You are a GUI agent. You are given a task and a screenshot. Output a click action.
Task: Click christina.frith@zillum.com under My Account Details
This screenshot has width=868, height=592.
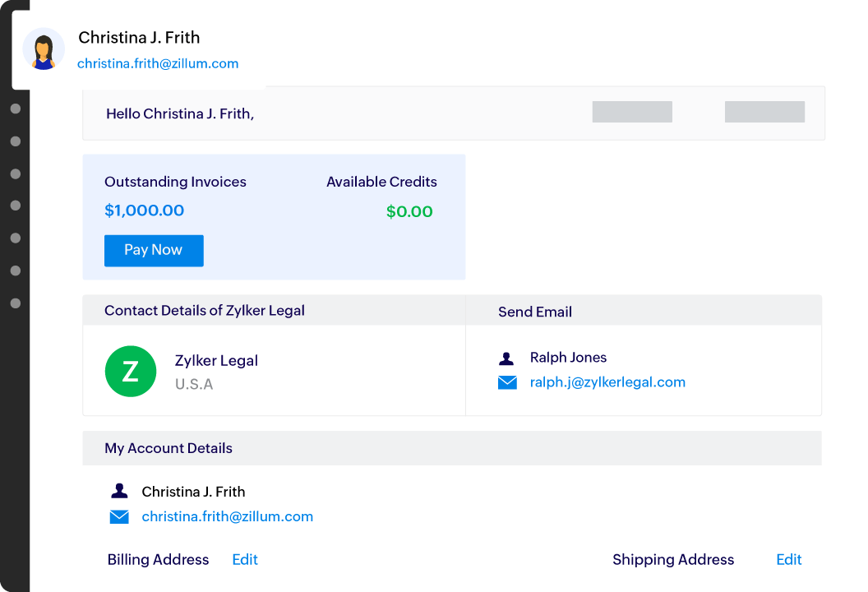(x=228, y=517)
